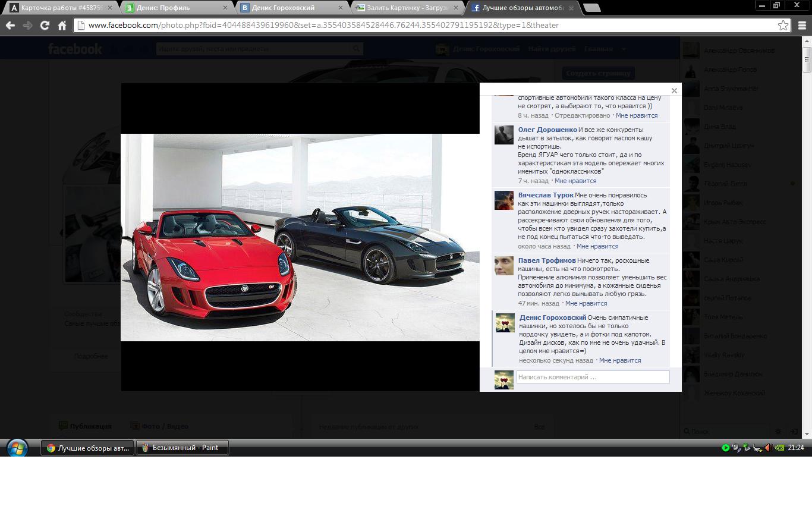
Task: Open the browser home page icon
Action: [62, 26]
